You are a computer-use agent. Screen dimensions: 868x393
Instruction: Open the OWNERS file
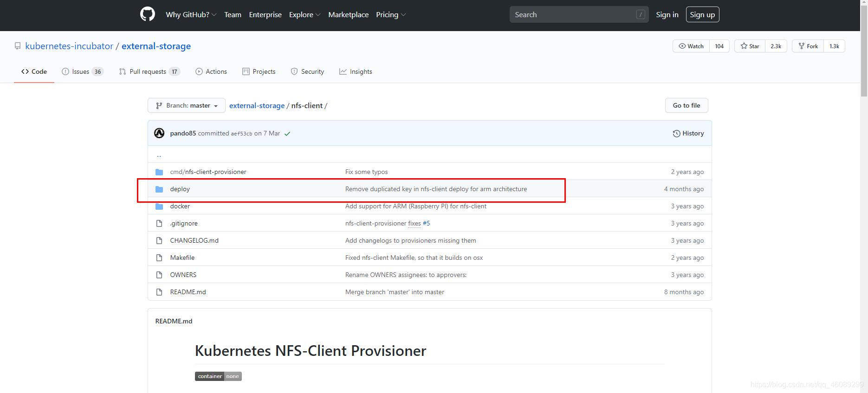coord(183,275)
